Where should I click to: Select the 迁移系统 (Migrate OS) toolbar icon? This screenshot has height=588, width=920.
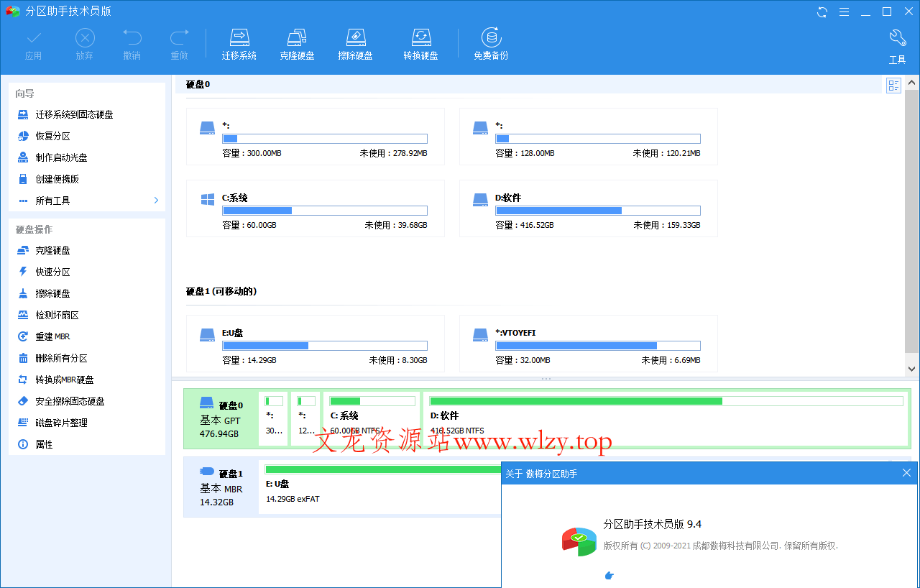(239, 42)
